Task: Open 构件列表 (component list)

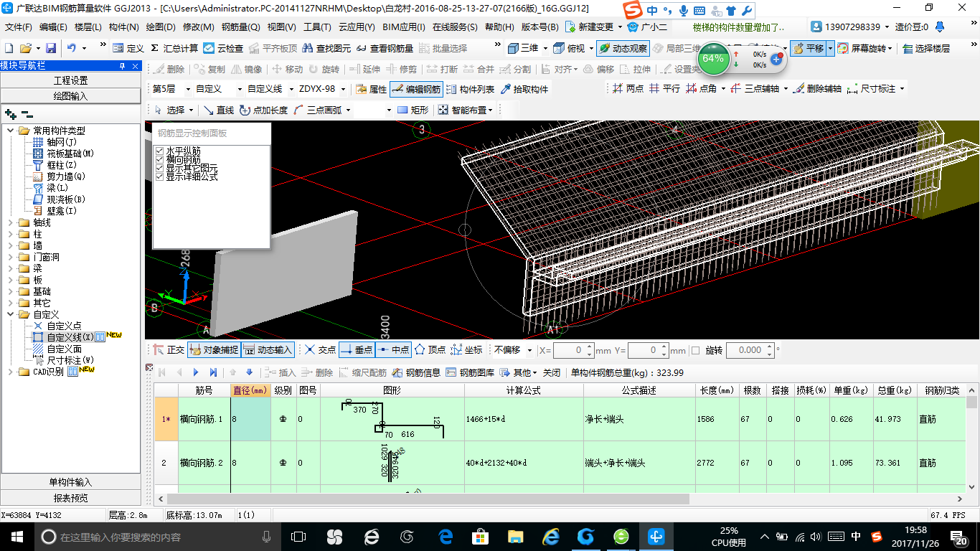Action: (x=470, y=89)
